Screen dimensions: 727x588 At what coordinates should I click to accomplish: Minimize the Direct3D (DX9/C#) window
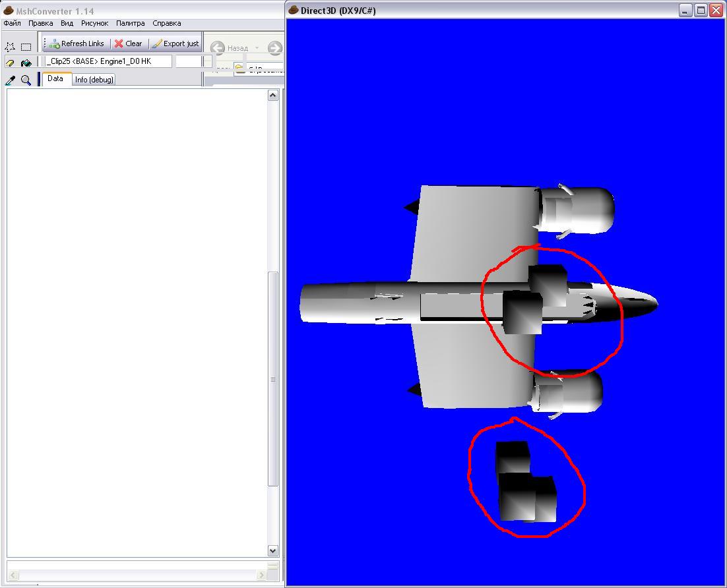(x=685, y=10)
